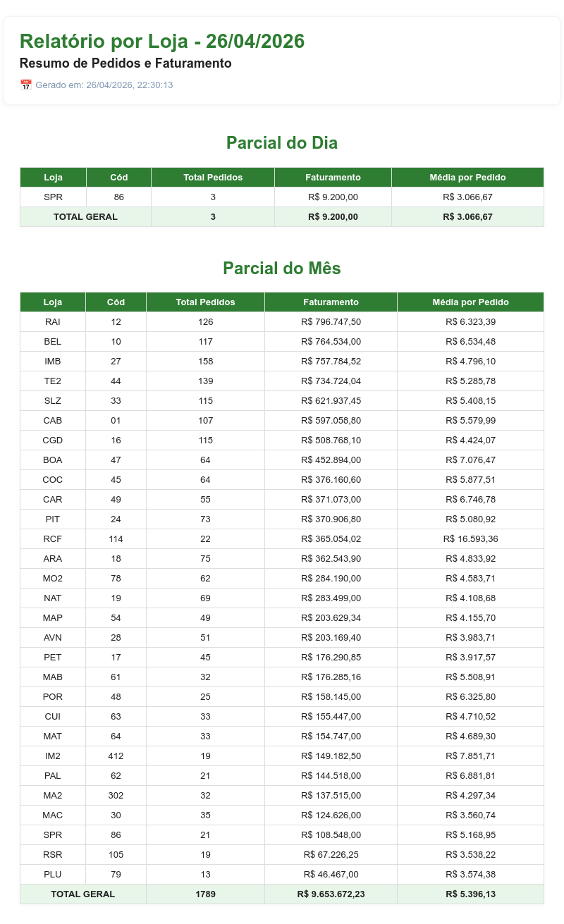Screen dimensions: 564x924
Task: Click the monthly total order count 1789
Action: [205, 894]
